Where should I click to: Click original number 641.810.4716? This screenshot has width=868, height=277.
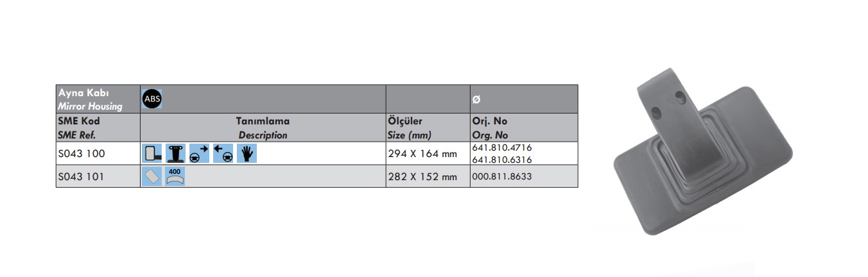tap(501, 147)
